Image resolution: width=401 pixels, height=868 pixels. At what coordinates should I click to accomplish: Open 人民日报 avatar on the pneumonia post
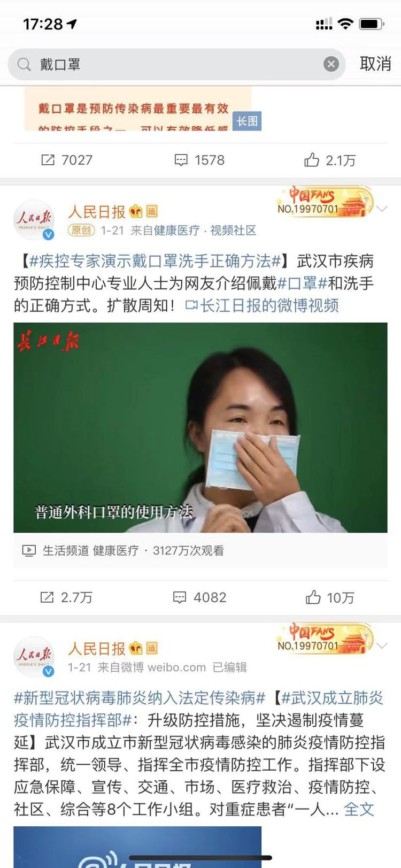point(34,657)
